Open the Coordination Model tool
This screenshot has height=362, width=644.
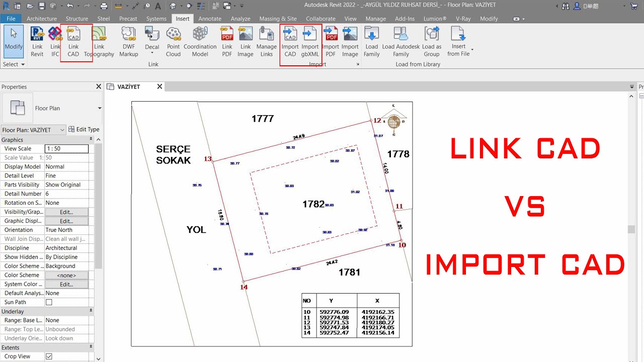200,42
